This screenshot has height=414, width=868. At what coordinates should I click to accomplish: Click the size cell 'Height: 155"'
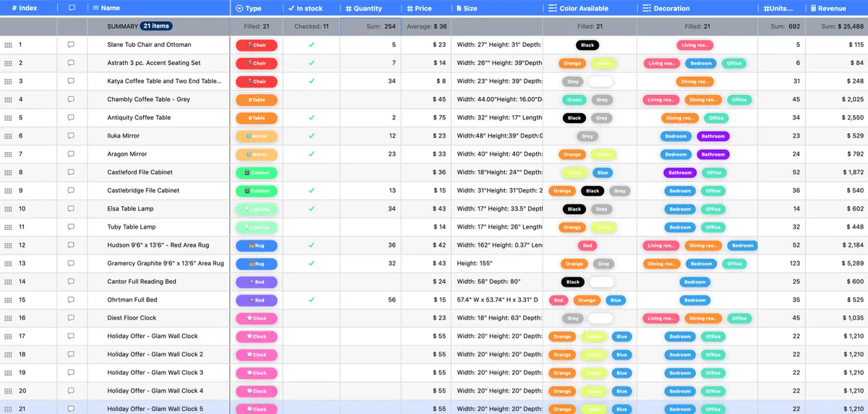click(x=497, y=263)
